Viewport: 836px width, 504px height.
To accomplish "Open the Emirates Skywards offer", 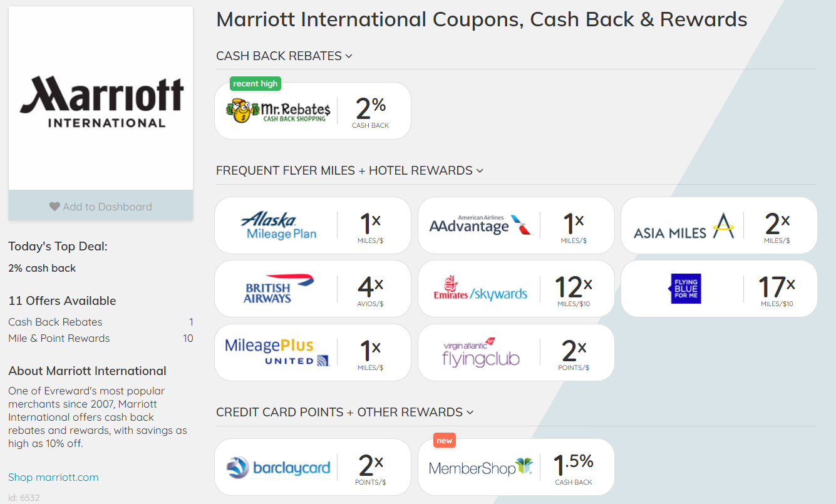I will [480, 289].
